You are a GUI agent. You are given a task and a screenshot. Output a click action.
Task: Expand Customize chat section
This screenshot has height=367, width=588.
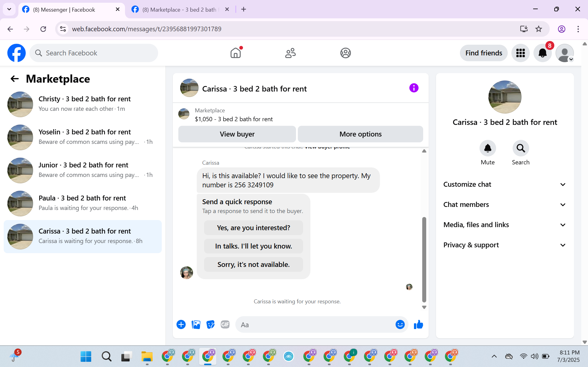(505, 184)
